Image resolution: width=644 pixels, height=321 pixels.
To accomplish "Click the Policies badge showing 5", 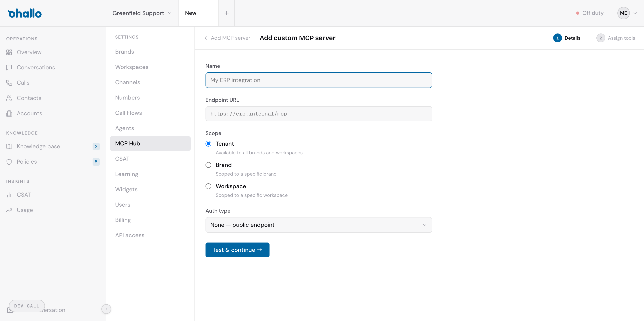I will [x=96, y=162].
